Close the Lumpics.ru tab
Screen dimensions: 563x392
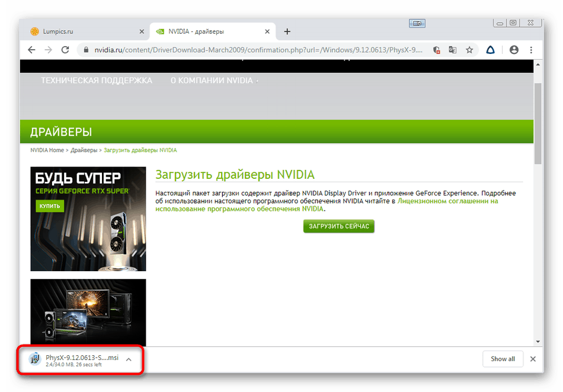(142, 31)
